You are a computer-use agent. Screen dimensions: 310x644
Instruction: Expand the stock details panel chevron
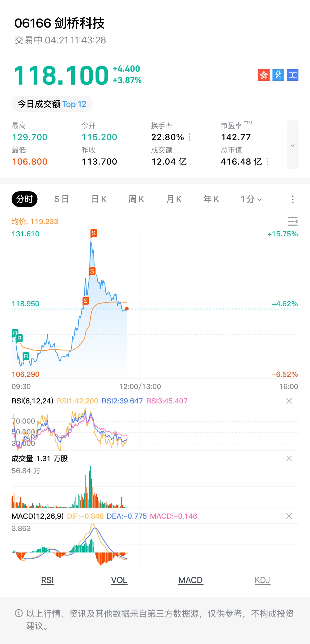[x=293, y=145]
